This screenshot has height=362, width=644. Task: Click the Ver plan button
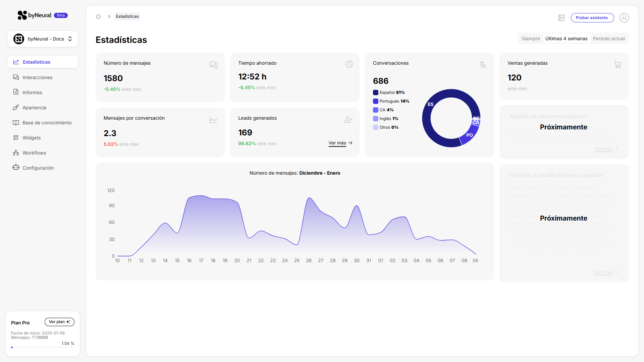[59, 322]
